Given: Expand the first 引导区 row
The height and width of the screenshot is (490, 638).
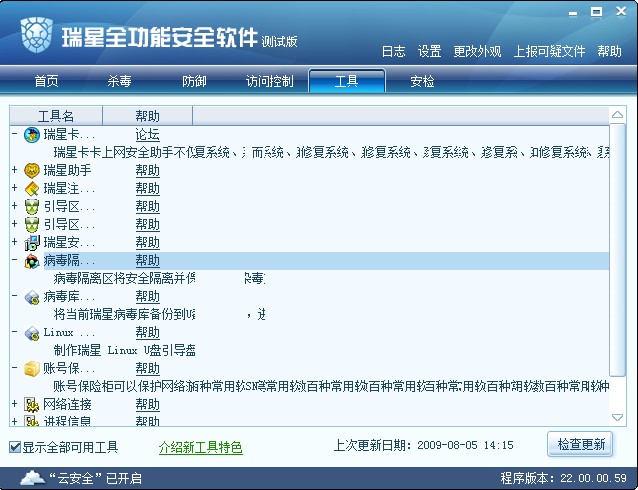Looking at the screenshot, I should [x=15, y=205].
